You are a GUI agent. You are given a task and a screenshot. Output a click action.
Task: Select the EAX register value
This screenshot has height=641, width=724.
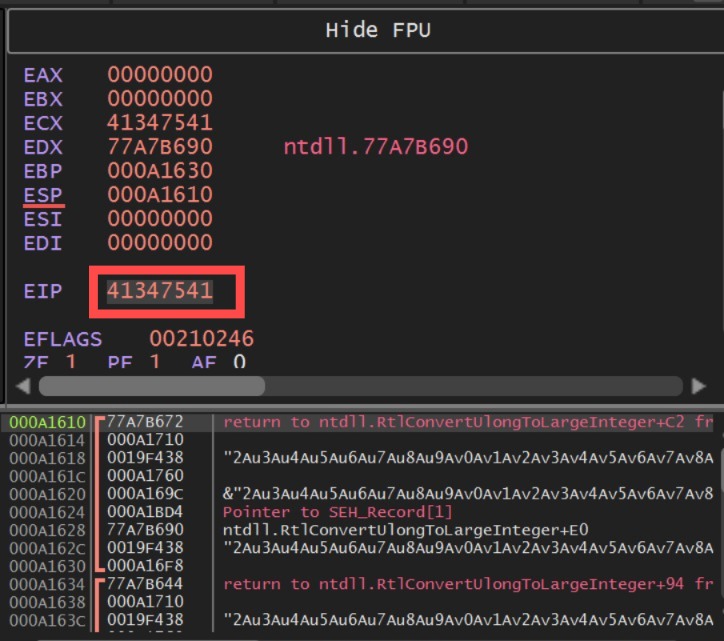[160, 75]
